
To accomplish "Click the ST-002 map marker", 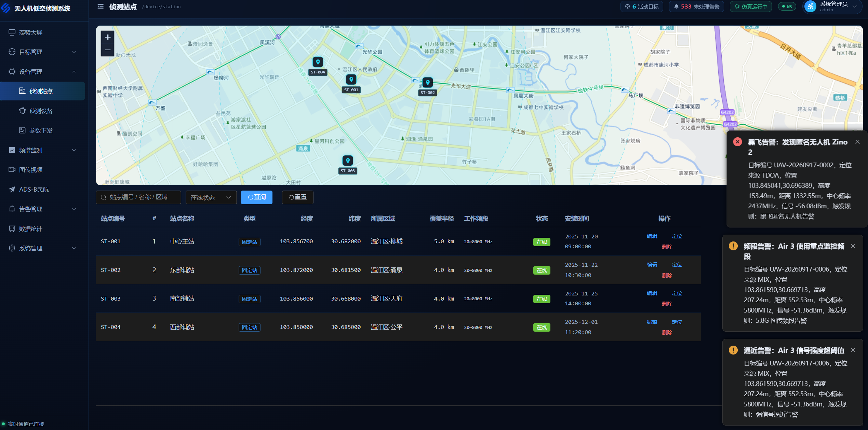I will (428, 82).
